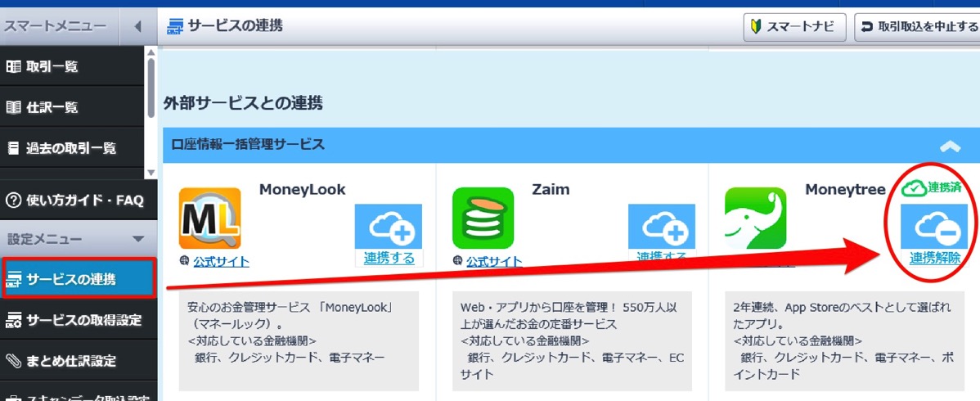
Task: Click the globe icon beside Zaim 公式サイト
Action: pyautogui.click(x=457, y=262)
